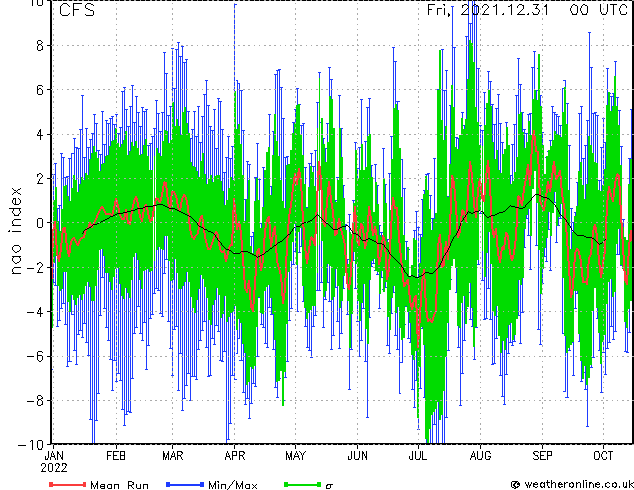Click the run date 2021.12.31

coord(505,10)
